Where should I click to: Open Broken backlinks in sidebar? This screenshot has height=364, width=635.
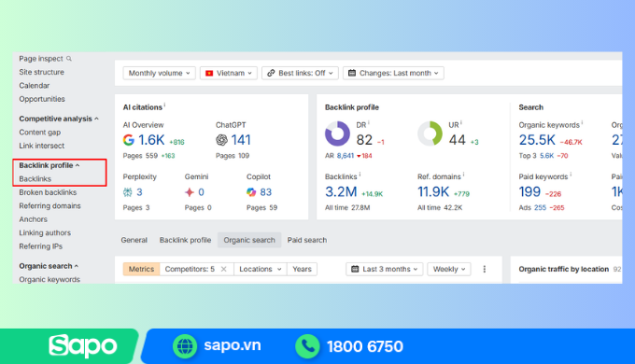(x=48, y=192)
